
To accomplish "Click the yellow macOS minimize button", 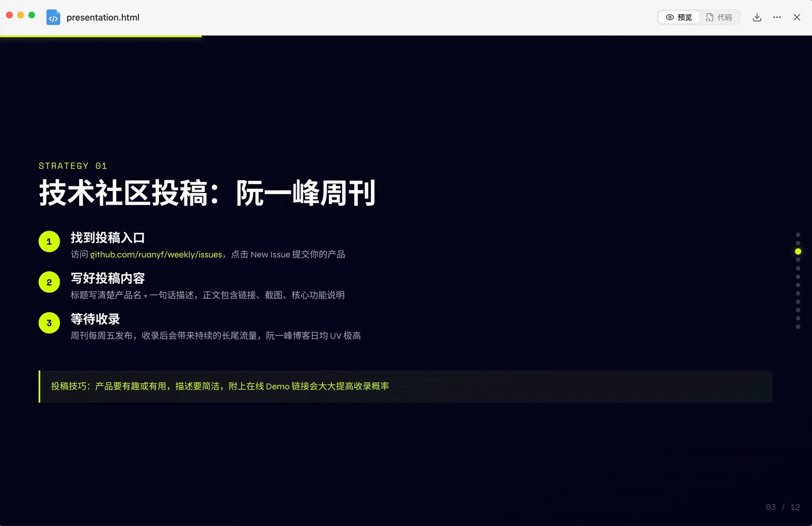I will pyautogui.click(x=21, y=15).
